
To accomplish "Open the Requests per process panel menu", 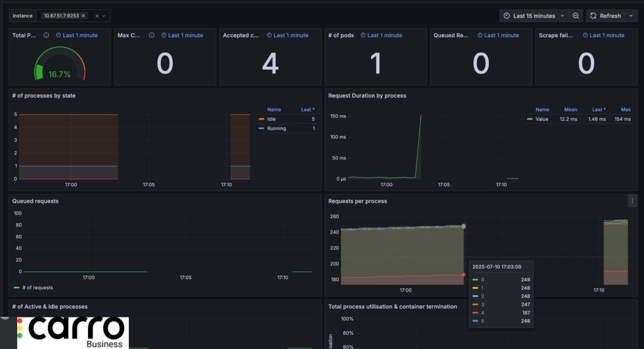I will tap(632, 201).
